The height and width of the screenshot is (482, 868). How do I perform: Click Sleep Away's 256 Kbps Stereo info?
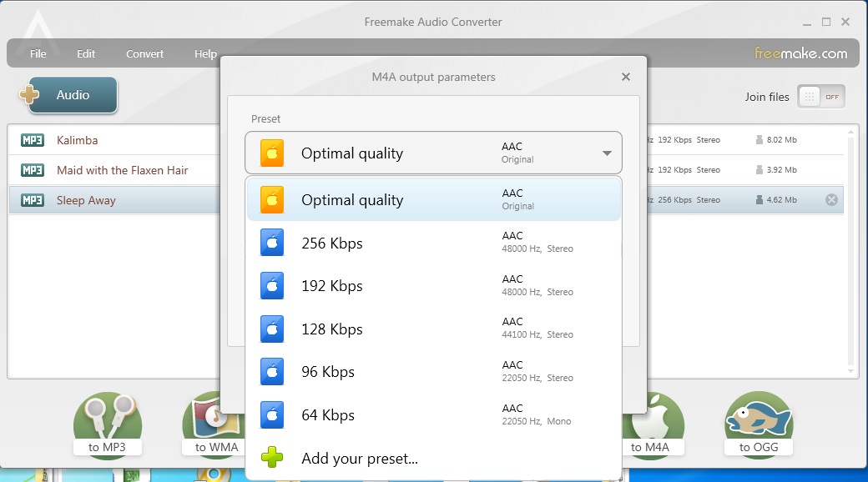(x=689, y=200)
